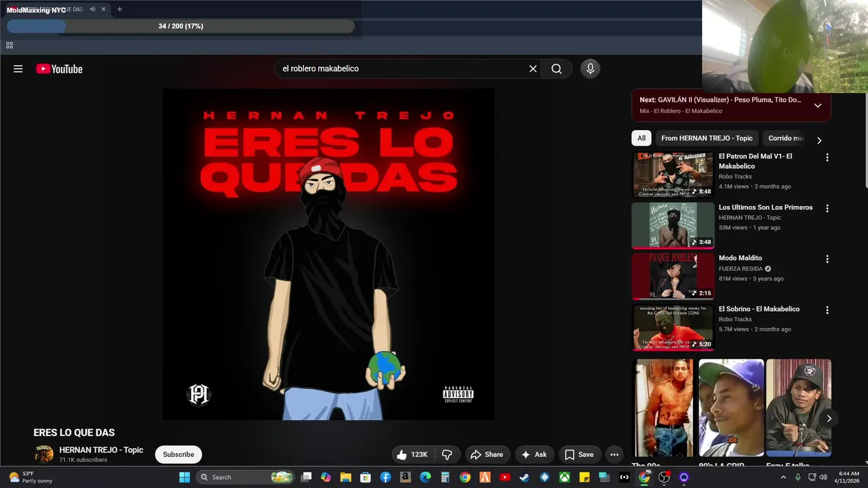Open HERNAN TREJO - Topic channel link
This screenshot has width=868, height=488.
tap(101, 450)
